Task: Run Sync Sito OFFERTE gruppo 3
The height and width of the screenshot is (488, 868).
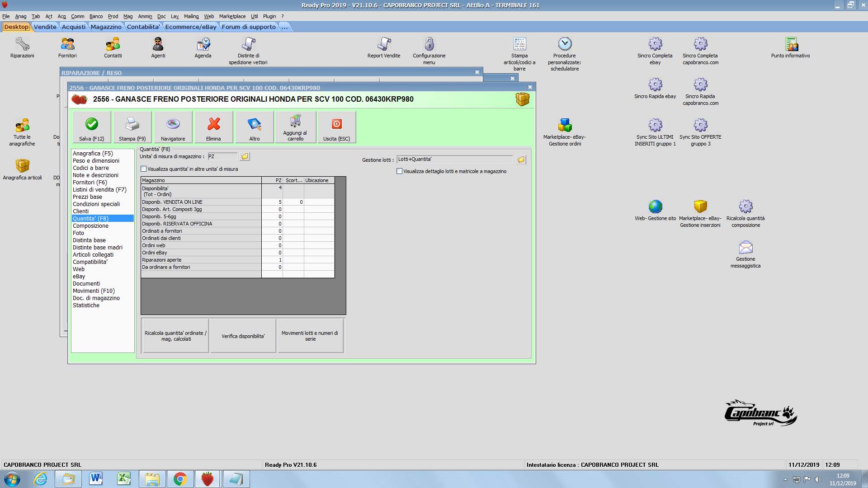Action: [700, 132]
